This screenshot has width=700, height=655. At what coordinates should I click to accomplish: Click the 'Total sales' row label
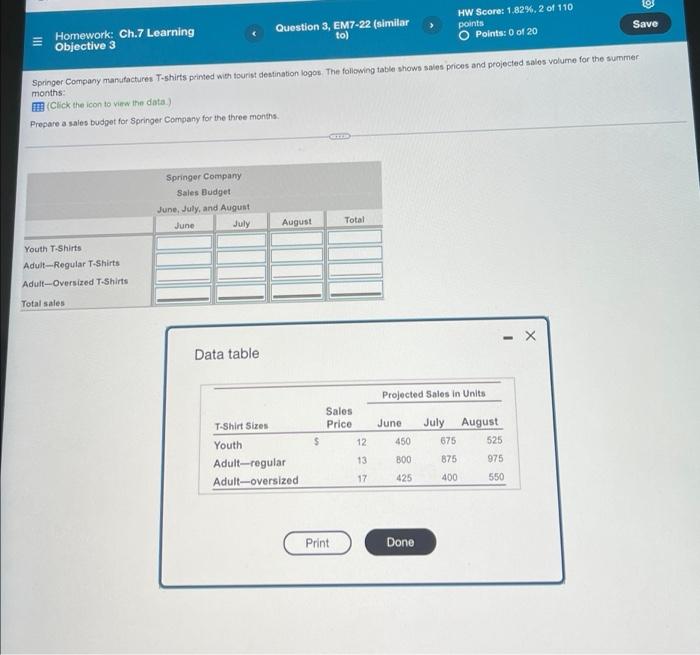43,304
